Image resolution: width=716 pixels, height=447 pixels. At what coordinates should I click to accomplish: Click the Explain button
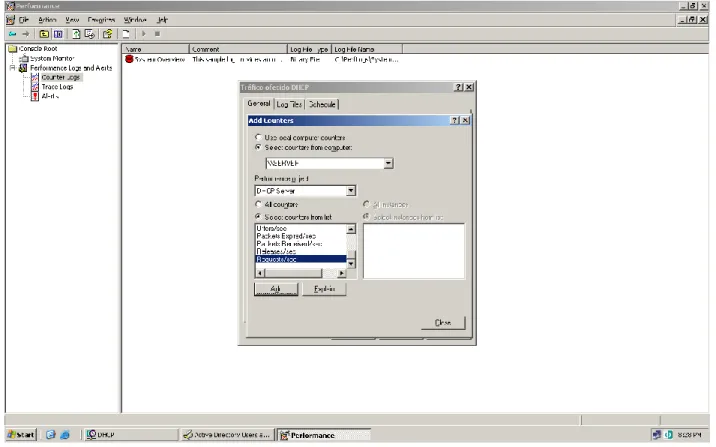click(324, 289)
